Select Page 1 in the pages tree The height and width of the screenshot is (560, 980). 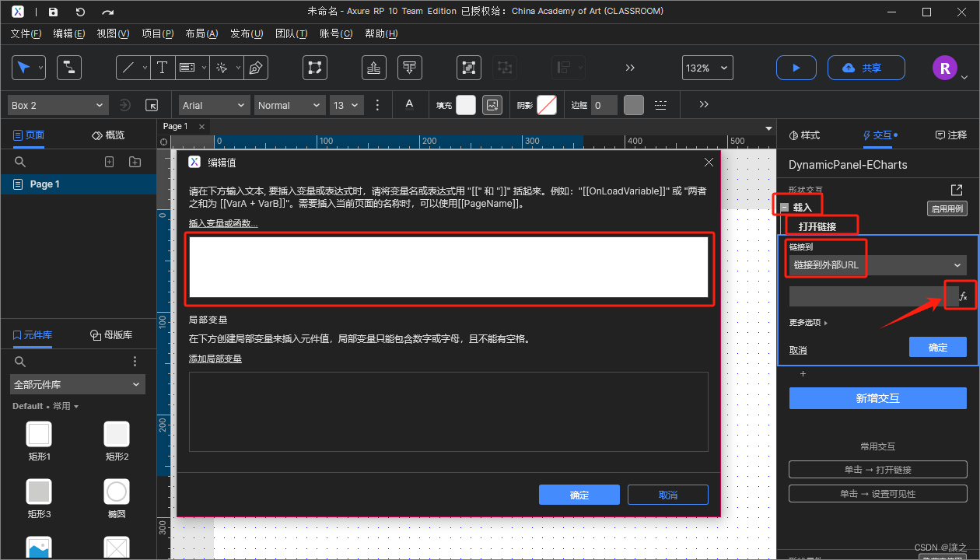[x=78, y=184]
